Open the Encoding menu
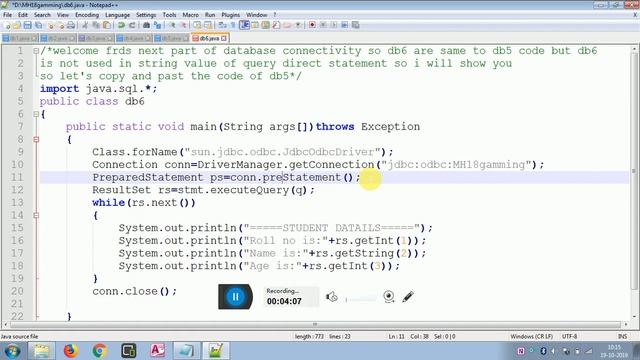This screenshot has height=360, width=640. coord(87,15)
